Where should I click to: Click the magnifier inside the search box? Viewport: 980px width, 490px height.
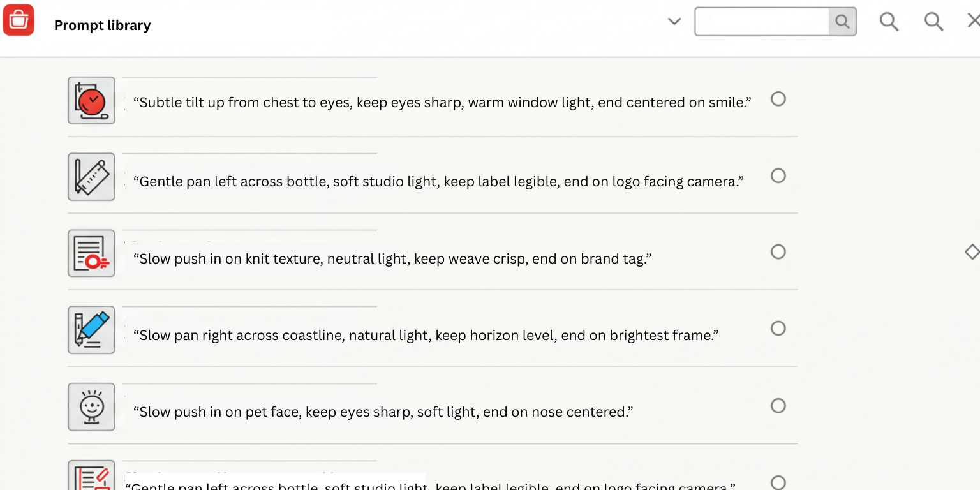point(842,21)
